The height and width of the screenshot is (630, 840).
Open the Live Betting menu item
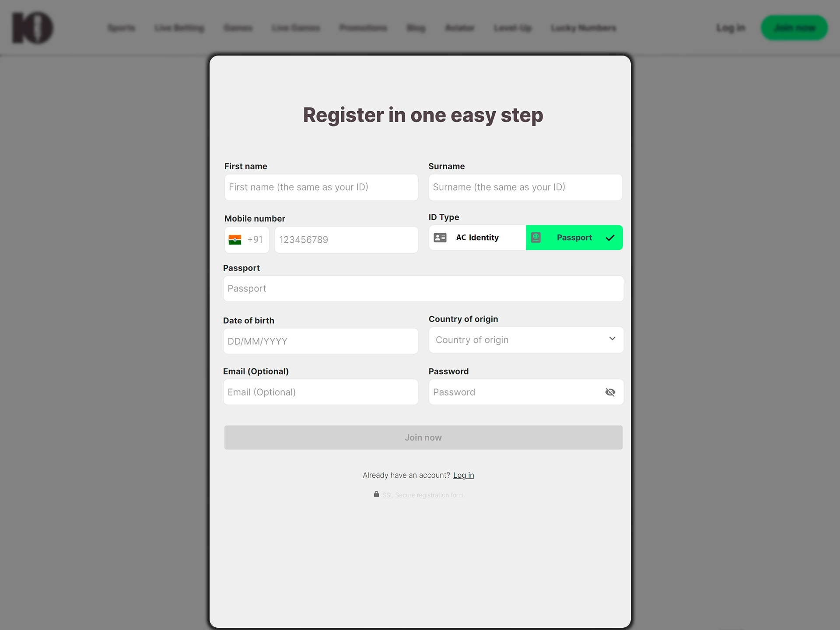pyautogui.click(x=178, y=28)
